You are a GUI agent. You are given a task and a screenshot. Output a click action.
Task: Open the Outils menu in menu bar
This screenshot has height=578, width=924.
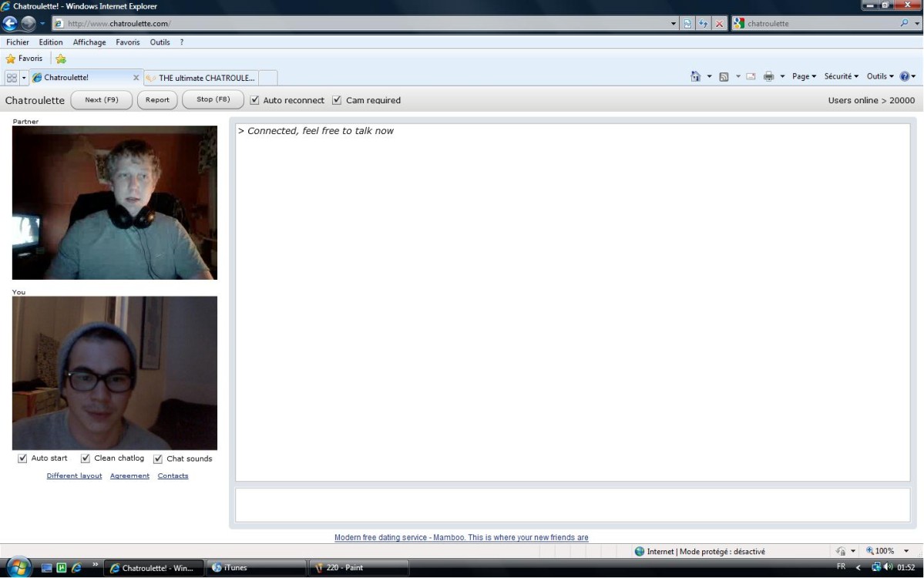[x=160, y=42]
